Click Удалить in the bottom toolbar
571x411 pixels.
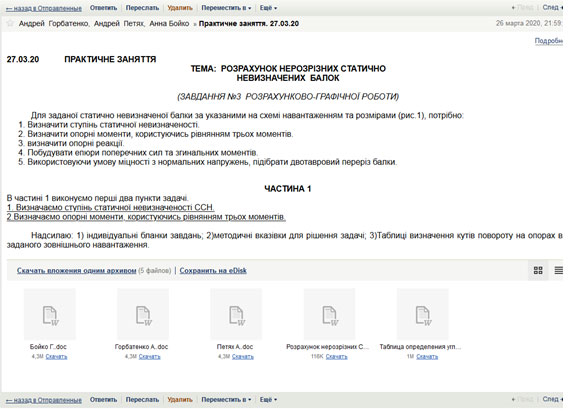tap(180, 400)
